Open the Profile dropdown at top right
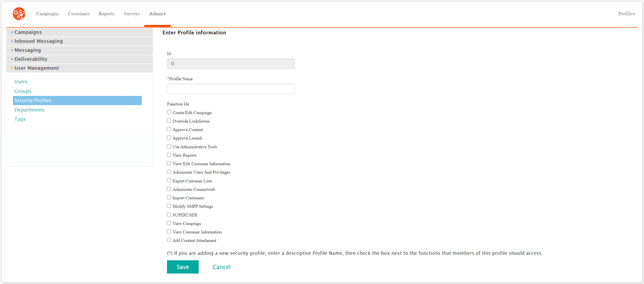Screen dimensions: 644x284 (626, 14)
